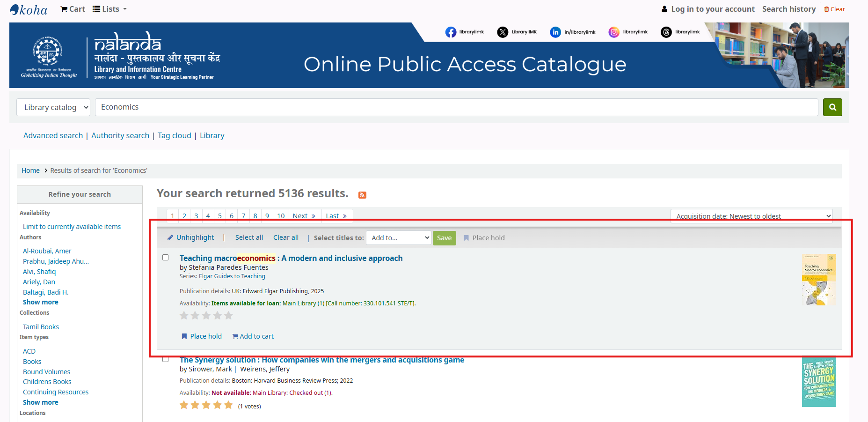The width and height of the screenshot is (868, 422).
Task: Open the Add to... select dropdown
Action: (398, 238)
